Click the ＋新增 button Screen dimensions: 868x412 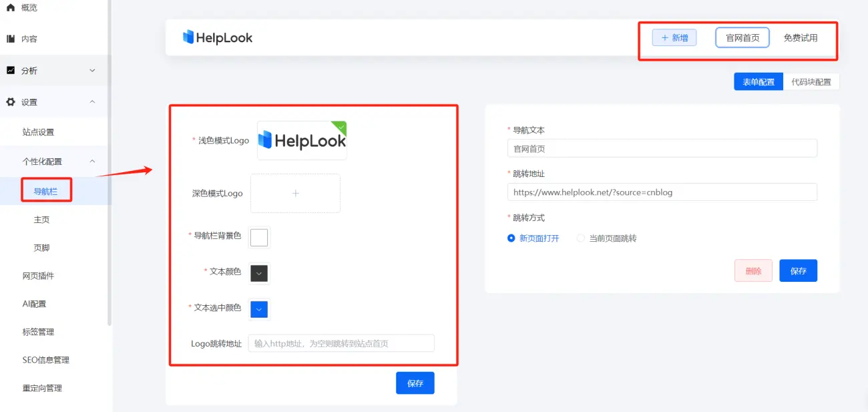[674, 37]
